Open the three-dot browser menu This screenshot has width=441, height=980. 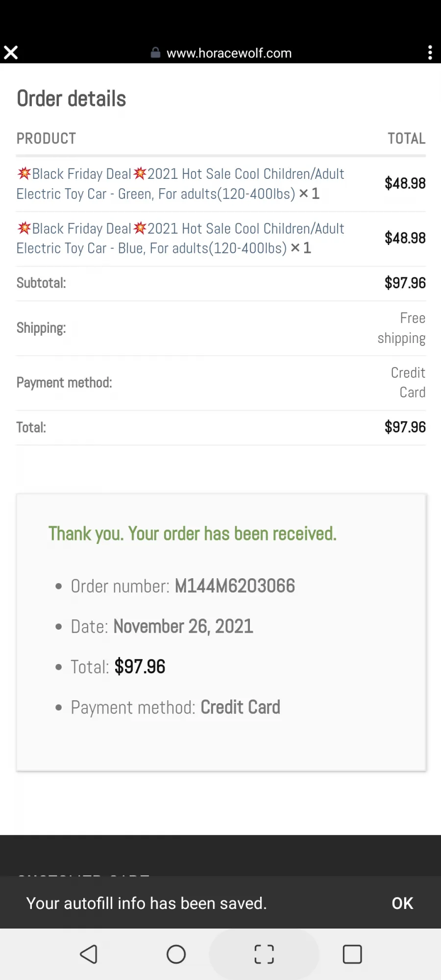point(430,52)
